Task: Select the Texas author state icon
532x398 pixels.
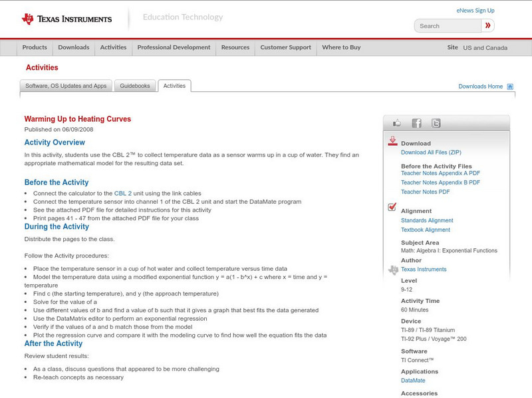Action: click(x=393, y=269)
